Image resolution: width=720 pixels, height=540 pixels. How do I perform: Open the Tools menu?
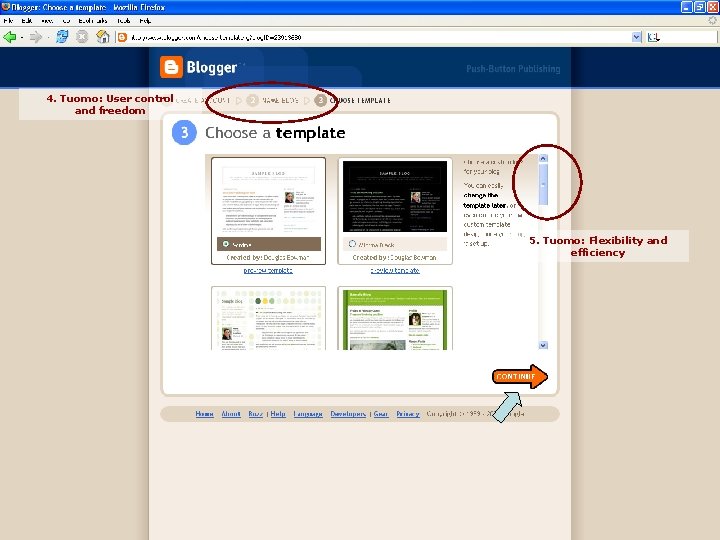(x=124, y=21)
